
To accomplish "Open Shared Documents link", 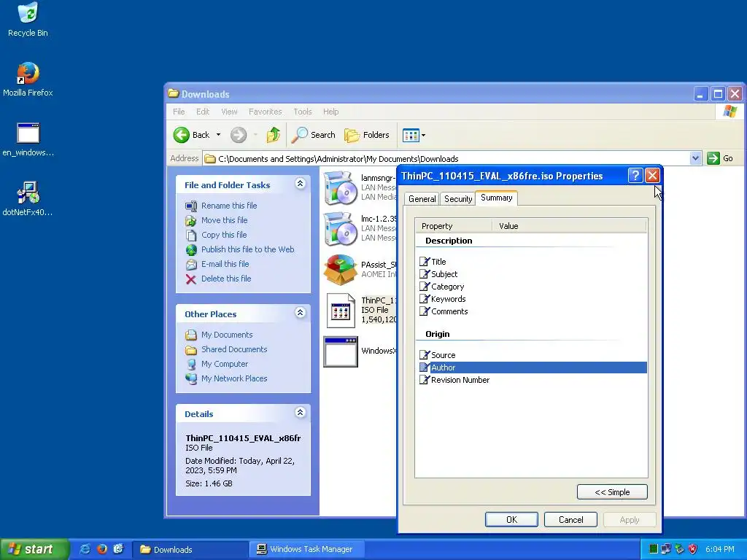I will pyautogui.click(x=234, y=349).
